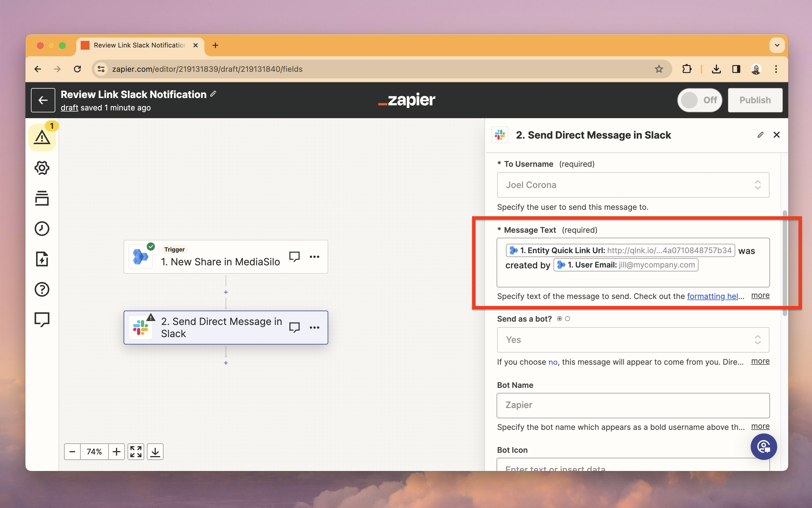This screenshot has width=812, height=508.
Task: Open the draft link under Zap title
Action: click(x=69, y=108)
